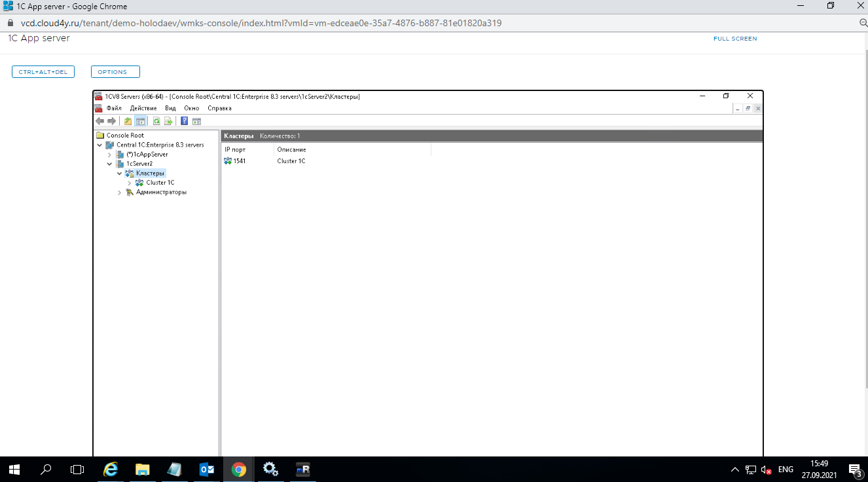This screenshot has width=868, height=482.
Task: Toggle the action pane toolbar icon
Action: tap(196, 121)
